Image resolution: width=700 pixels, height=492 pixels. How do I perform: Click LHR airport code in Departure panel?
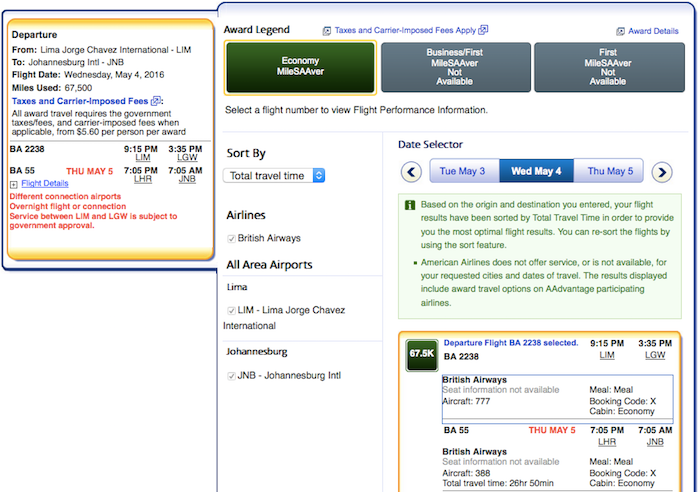pyautogui.click(x=143, y=179)
